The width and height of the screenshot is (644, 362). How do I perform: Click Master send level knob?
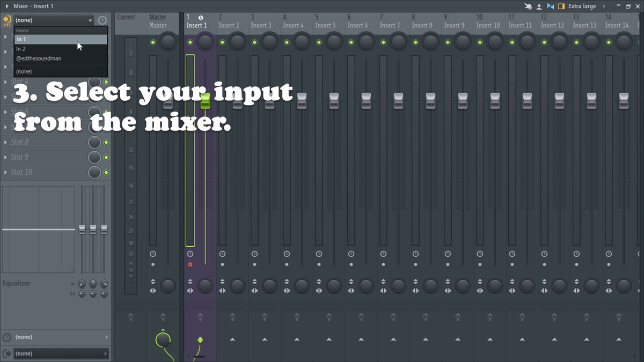coord(163,339)
